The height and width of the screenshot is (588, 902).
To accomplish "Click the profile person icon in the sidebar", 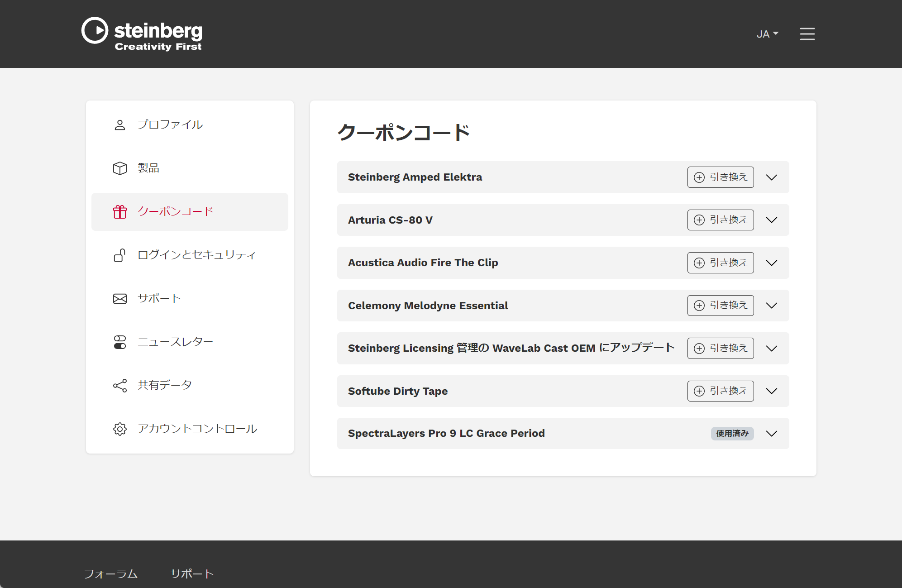I will pos(120,125).
